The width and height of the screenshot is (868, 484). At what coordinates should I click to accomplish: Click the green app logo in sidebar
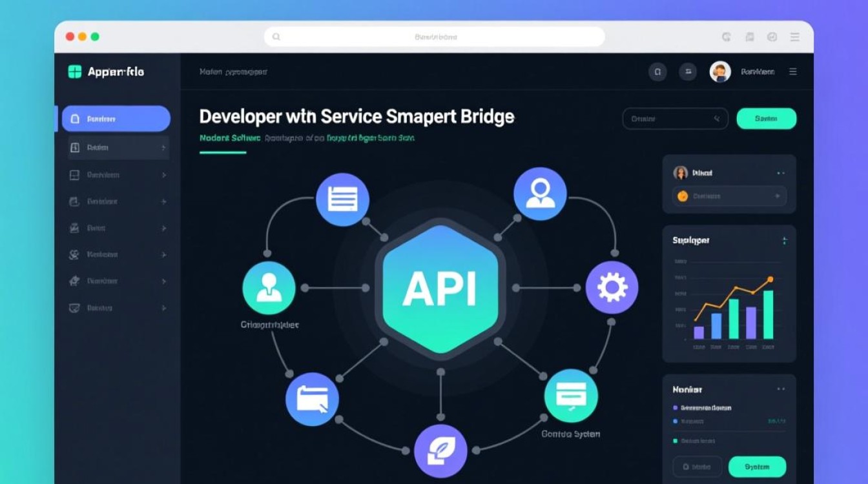75,72
